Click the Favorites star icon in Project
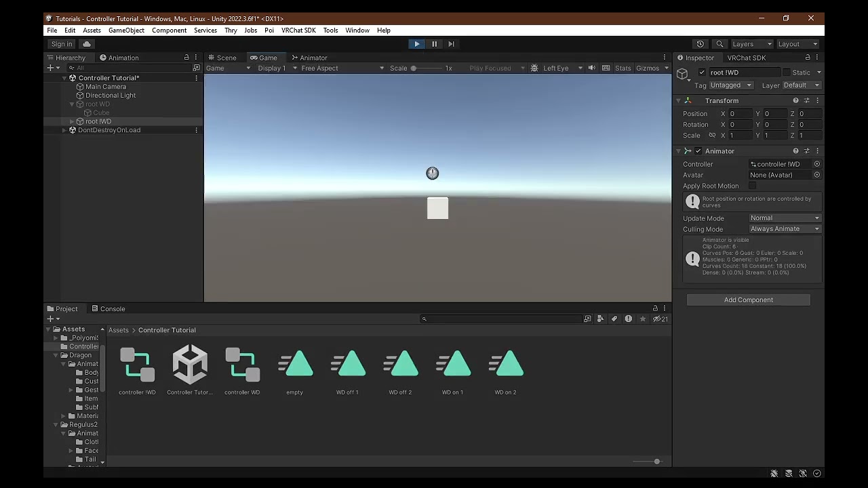This screenshot has width=868, height=488. 643,319
